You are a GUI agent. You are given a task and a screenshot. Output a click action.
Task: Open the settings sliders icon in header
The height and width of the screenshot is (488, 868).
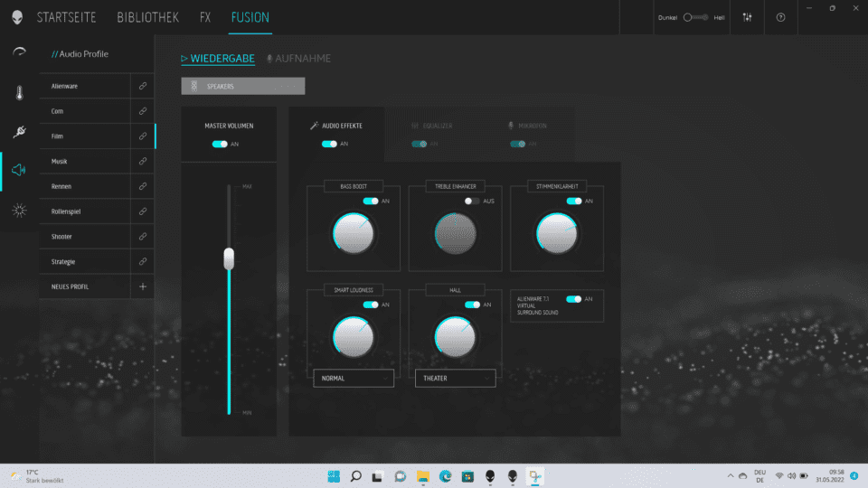747,17
